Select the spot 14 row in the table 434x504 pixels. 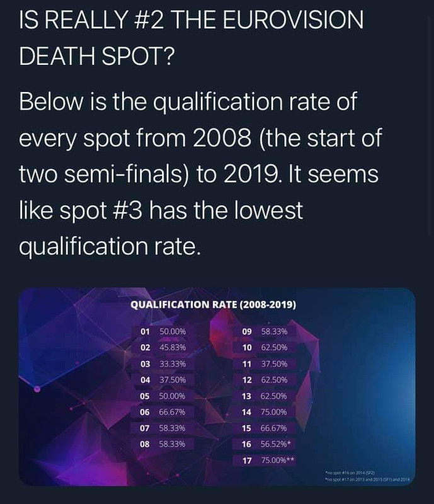265,412
